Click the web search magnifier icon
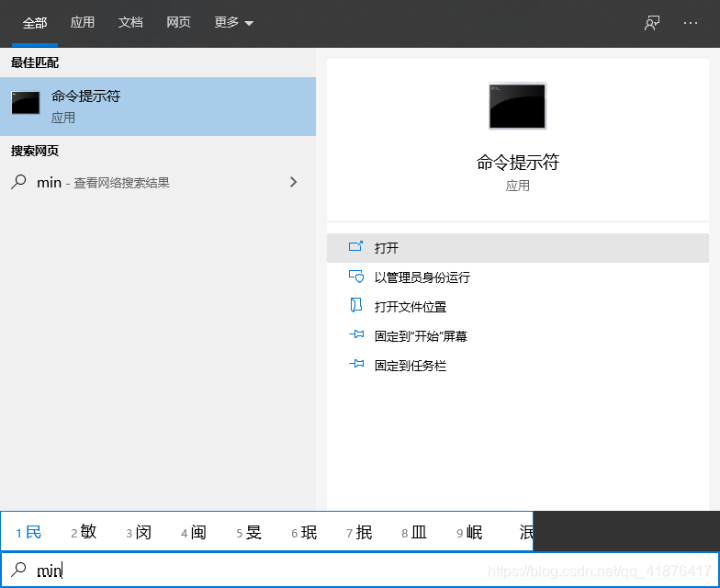 [x=18, y=182]
